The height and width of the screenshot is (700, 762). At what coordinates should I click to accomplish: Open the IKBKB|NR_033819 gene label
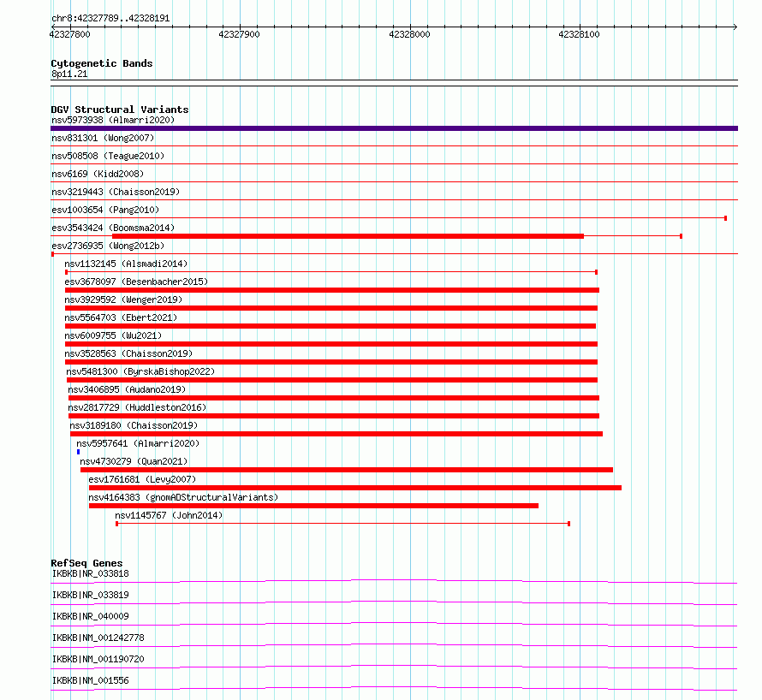tap(91, 595)
